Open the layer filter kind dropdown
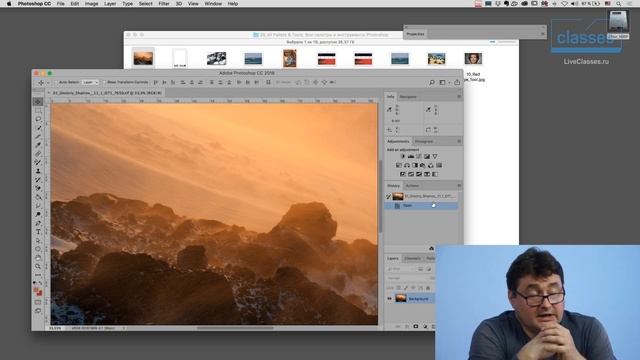This screenshot has height=360, width=640. (x=401, y=269)
